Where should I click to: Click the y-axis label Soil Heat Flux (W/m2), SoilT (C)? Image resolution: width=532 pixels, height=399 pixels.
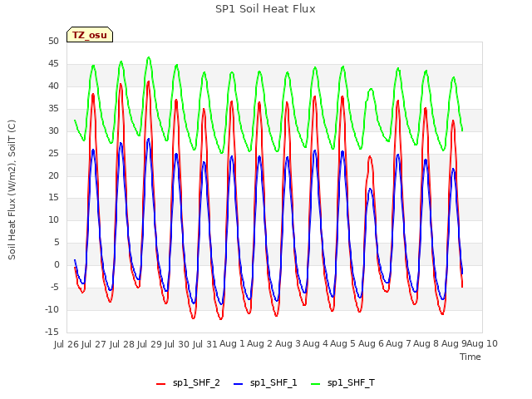coord(12,190)
